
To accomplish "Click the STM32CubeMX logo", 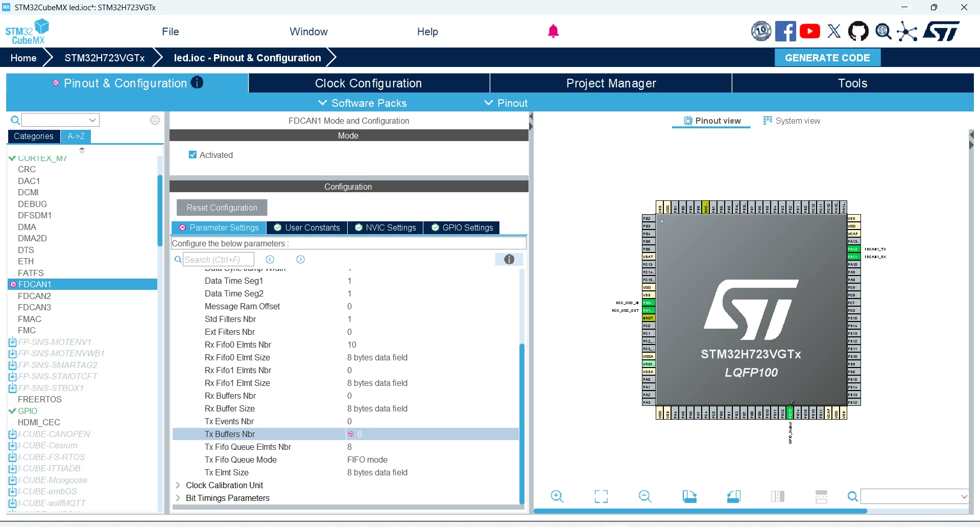I will tap(27, 32).
